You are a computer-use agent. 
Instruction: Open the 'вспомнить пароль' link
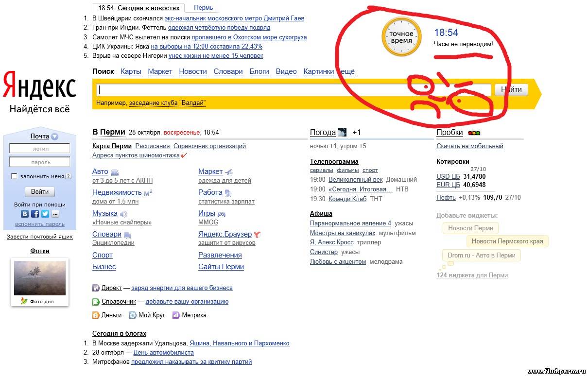pyautogui.click(x=40, y=224)
